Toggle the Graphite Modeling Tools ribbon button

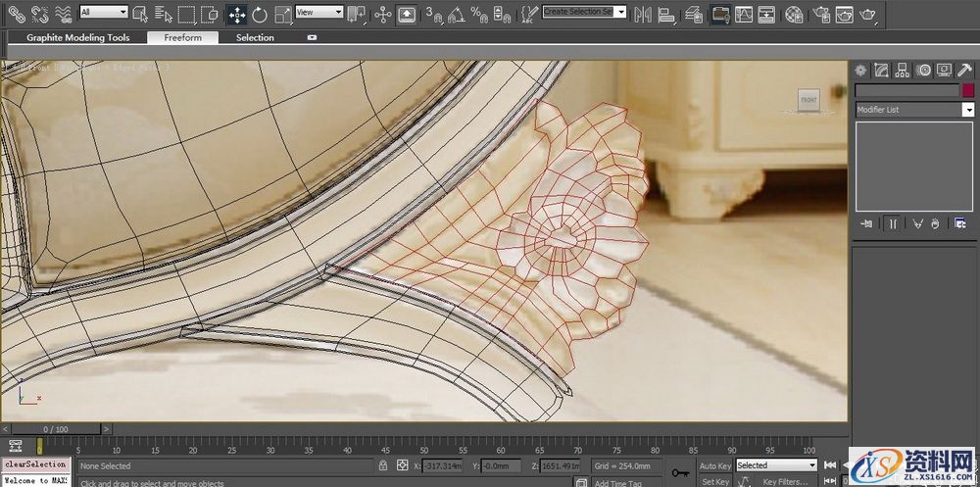pyautogui.click(x=720, y=14)
